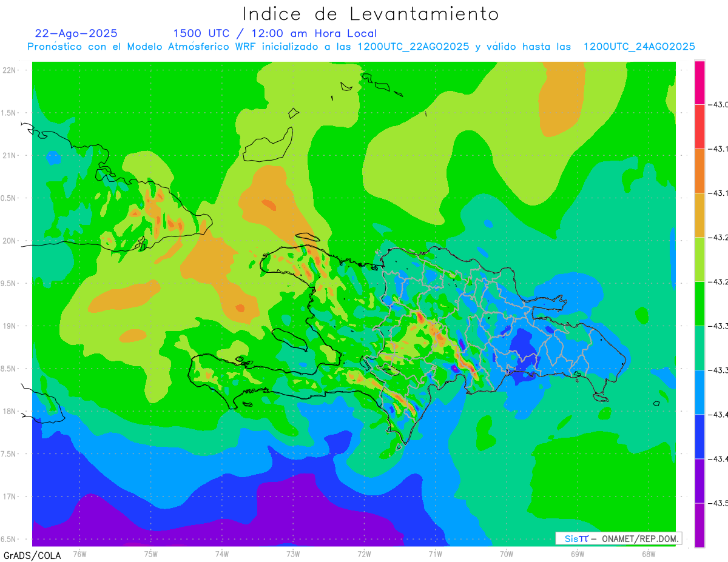Click the "SisTT - ONAMET/REP.DOM." label box
The width and height of the screenshot is (728, 562).
[619, 538]
